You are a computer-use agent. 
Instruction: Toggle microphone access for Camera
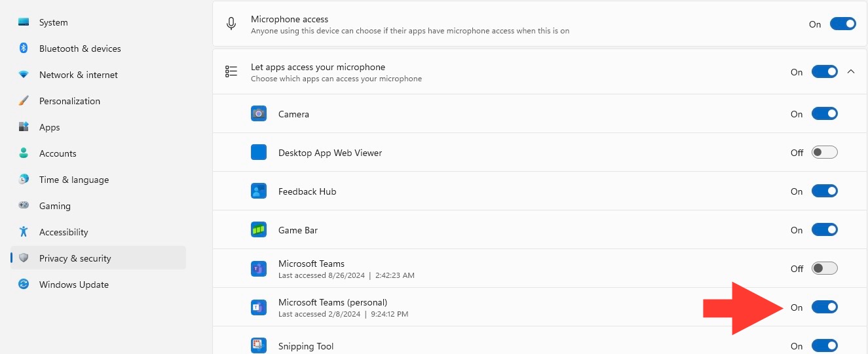coord(825,113)
